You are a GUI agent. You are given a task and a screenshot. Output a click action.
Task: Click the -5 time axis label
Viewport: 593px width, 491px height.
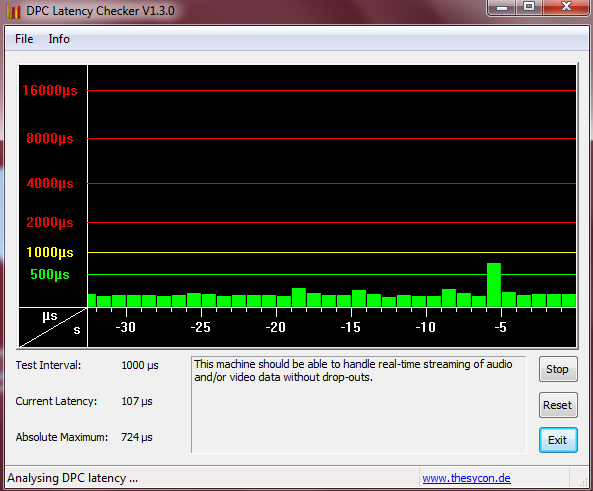pyautogui.click(x=500, y=327)
